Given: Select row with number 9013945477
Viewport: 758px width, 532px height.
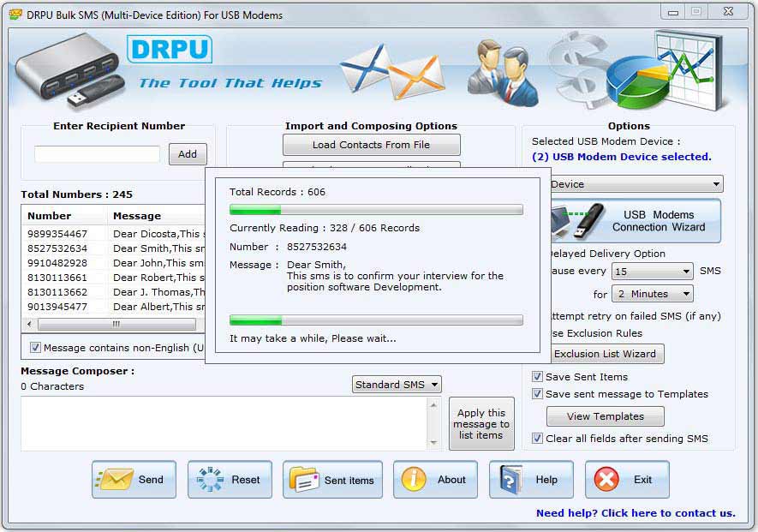Looking at the screenshot, I should pyautogui.click(x=114, y=306).
